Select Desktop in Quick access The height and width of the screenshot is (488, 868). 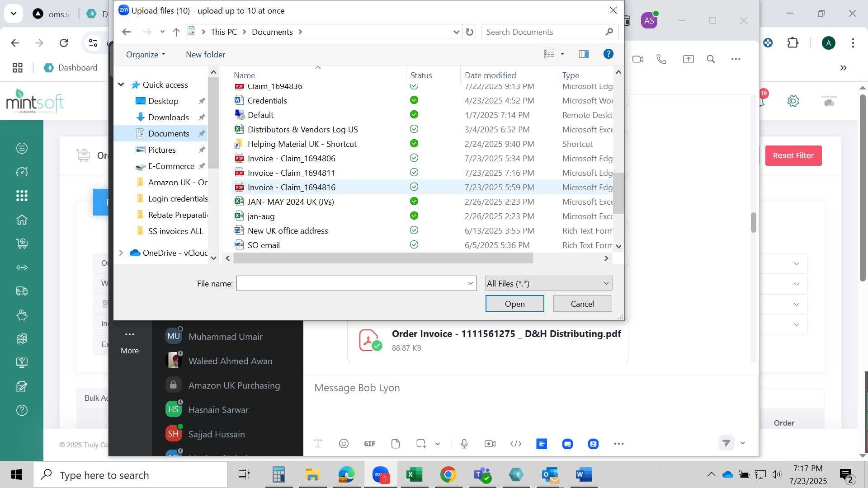163,101
